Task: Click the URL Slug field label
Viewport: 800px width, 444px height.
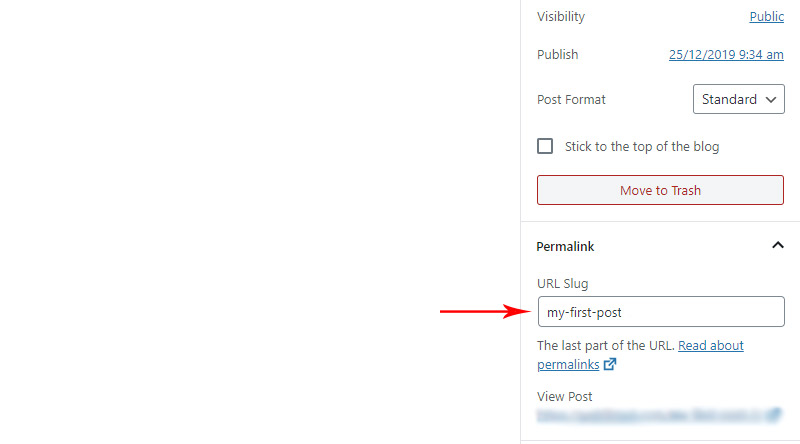Action: 563,284
